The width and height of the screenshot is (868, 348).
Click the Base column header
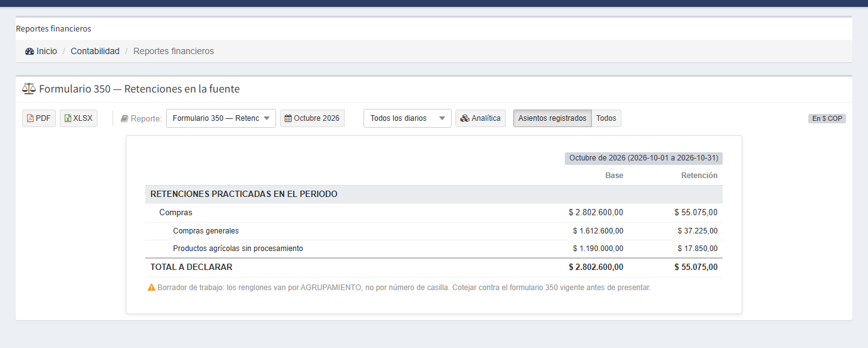[x=615, y=176]
